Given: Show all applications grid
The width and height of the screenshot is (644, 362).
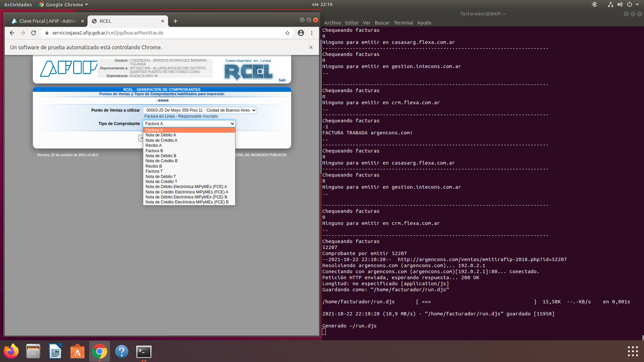Looking at the screenshot, I should 633,351.
